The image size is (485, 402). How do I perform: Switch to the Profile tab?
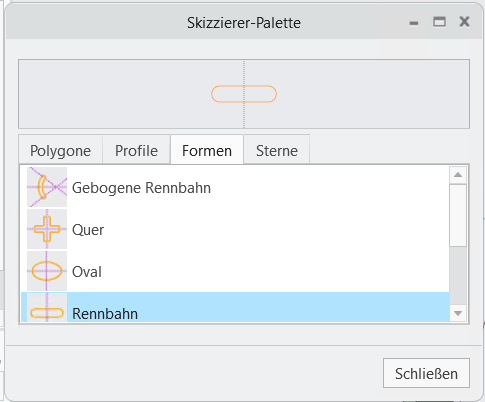click(136, 150)
